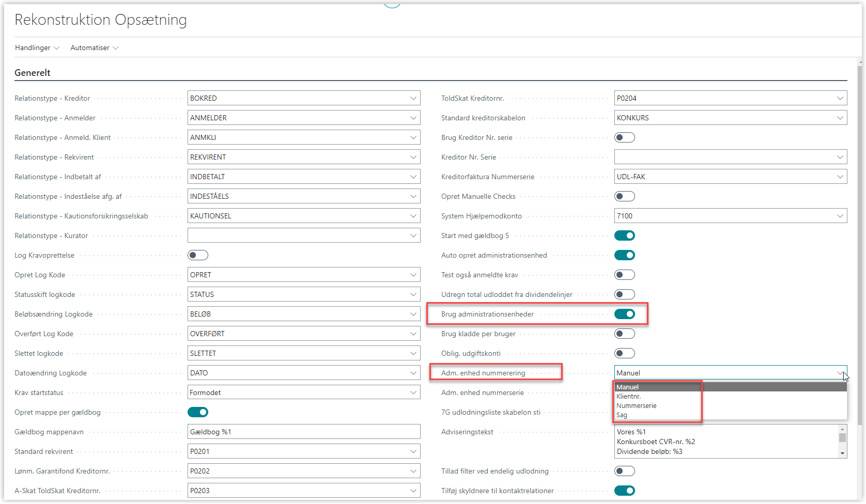Click the Gældbog mappenavn text field
The height and width of the screenshot is (504, 866).
[303, 432]
